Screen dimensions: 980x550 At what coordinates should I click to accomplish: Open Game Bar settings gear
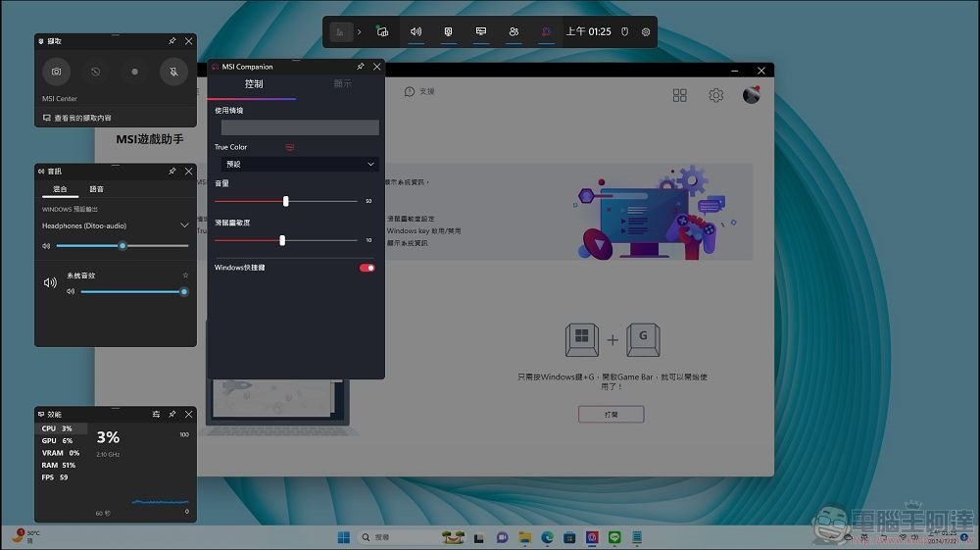(x=646, y=32)
